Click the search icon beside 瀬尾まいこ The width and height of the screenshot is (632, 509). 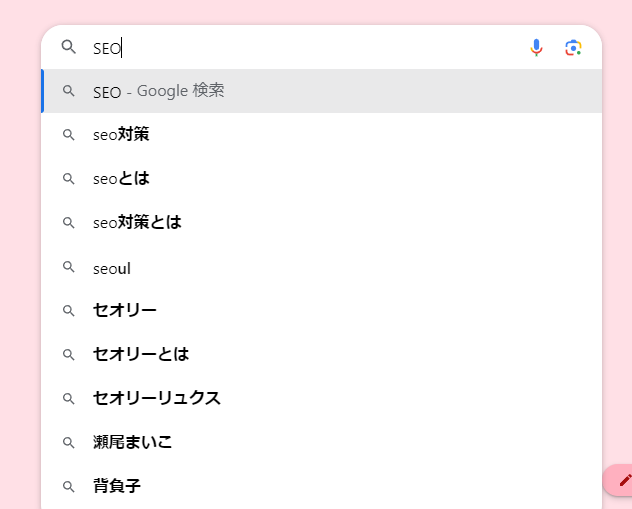tap(69, 443)
